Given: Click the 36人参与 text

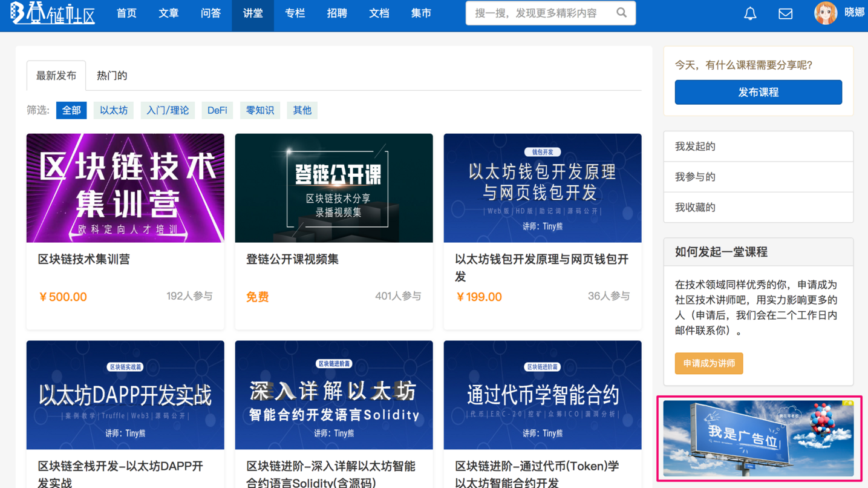Looking at the screenshot, I should pos(609,296).
